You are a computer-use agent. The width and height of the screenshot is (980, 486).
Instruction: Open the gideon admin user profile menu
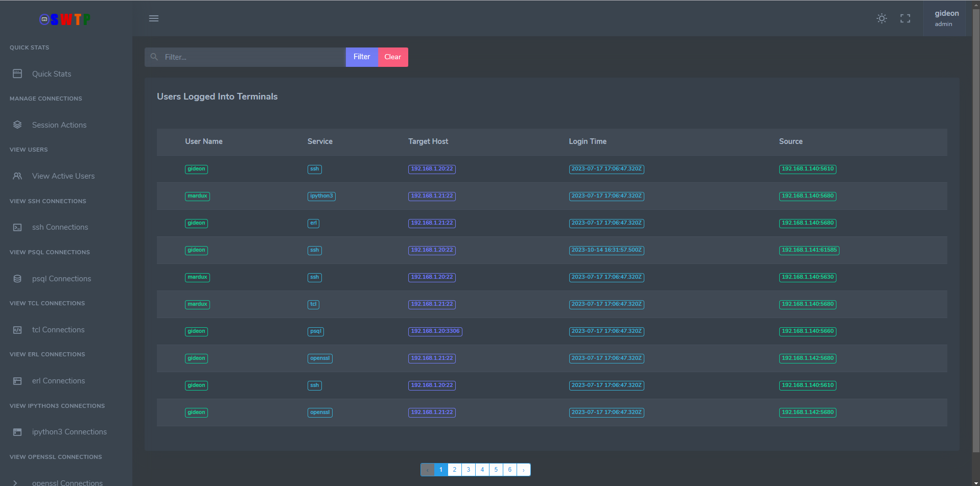pyautogui.click(x=946, y=18)
